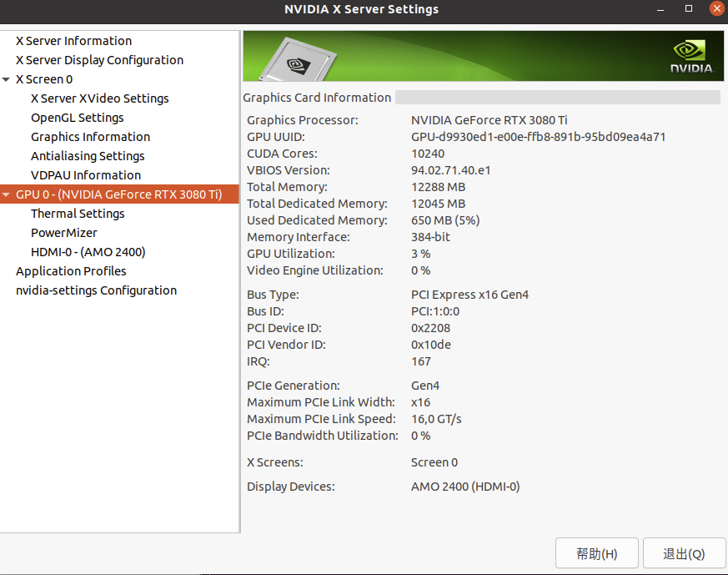Viewport: 728px width, 575px height.
Task: Click the 帮助(H) help button
Action: coord(596,552)
